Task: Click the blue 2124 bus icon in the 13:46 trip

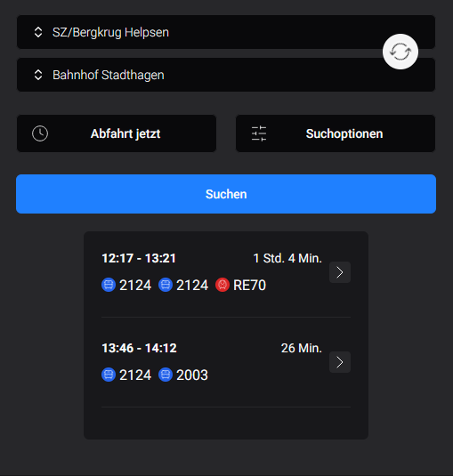Action: click(x=109, y=375)
